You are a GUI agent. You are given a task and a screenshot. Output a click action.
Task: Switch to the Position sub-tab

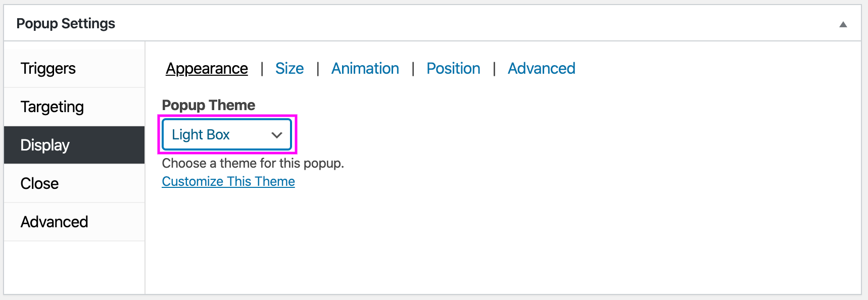[x=453, y=68]
